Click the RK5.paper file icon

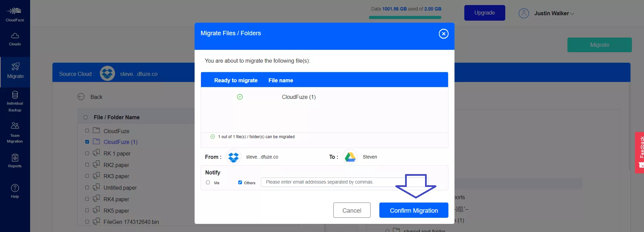click(x=96, y=210)
